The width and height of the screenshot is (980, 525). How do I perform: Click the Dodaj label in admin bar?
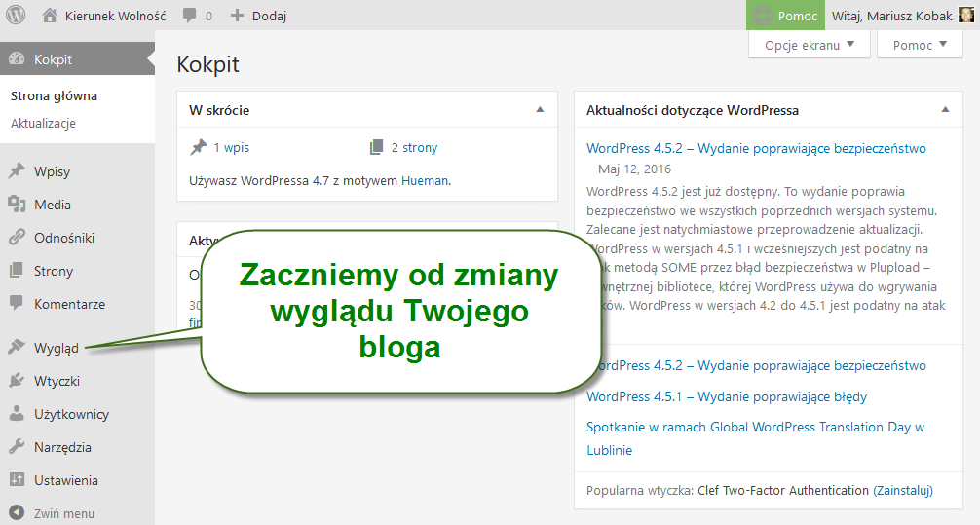(x=270, y=16)
